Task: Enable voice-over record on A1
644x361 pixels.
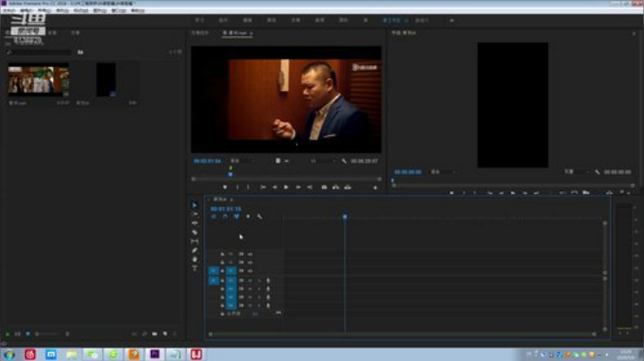Action: [x=268, y=281]
